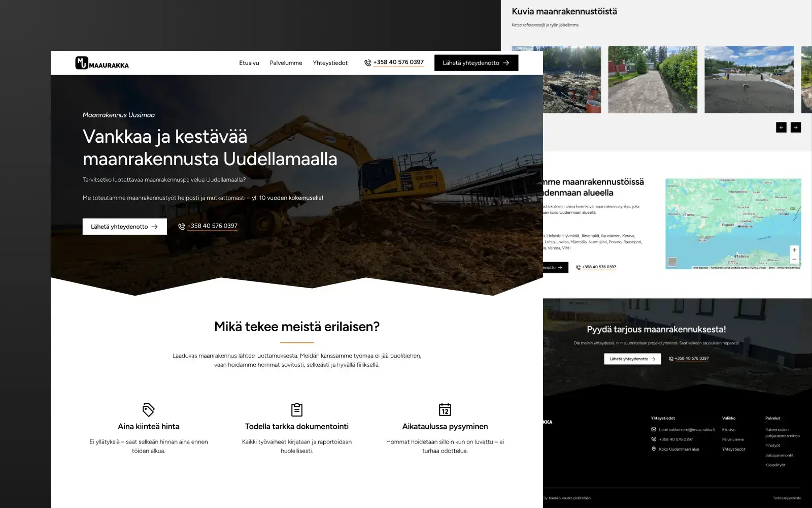The width and height of the screenshot is (812, 508).
Task: Open the Etusivu menu item
Action: 249,63
